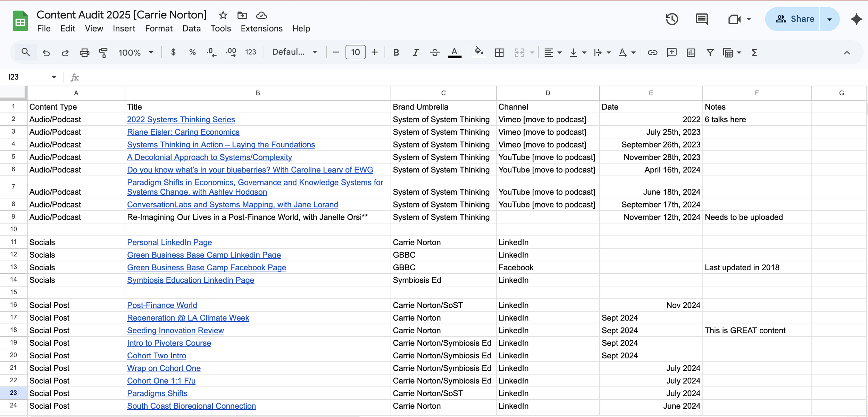Open the comments panel icon

click(701, 19)
